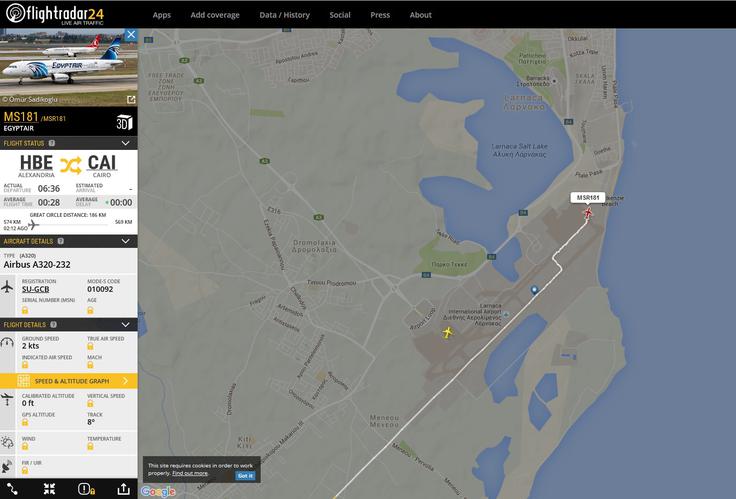Click the CAI Cairo airport code
Viewport: 736px width, 499px height.
click(102, 163)
